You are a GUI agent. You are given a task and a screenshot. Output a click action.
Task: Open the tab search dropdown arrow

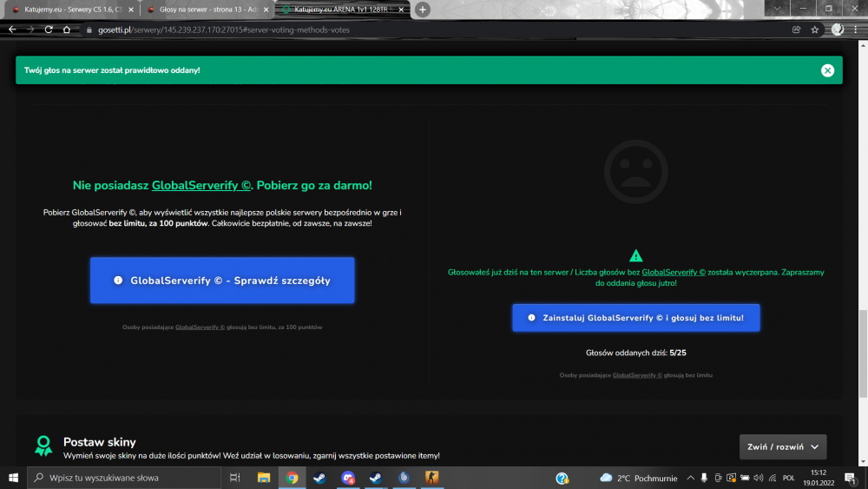pos(777,9)
